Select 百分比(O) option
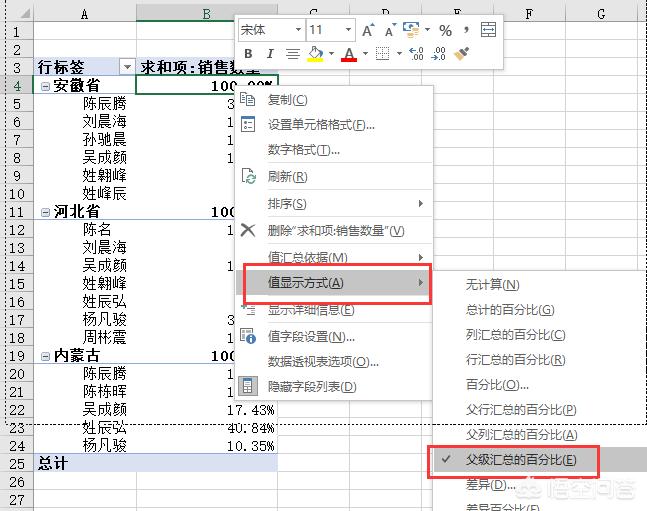This screenshot has height=511, width=647. (x=538, y=385)
